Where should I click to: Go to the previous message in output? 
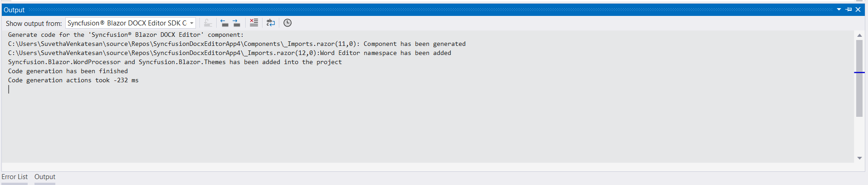tap(224, 23)
